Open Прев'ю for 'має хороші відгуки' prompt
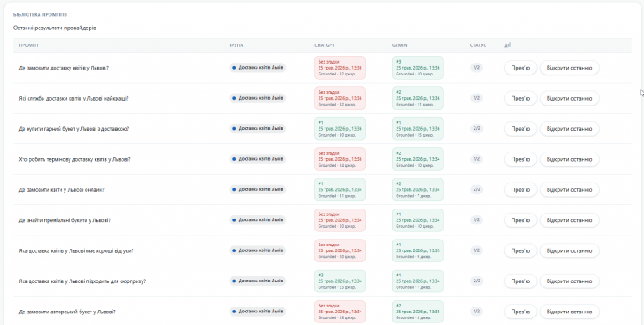This screenshot has height=325, width=644. click(x=521, y=250)
